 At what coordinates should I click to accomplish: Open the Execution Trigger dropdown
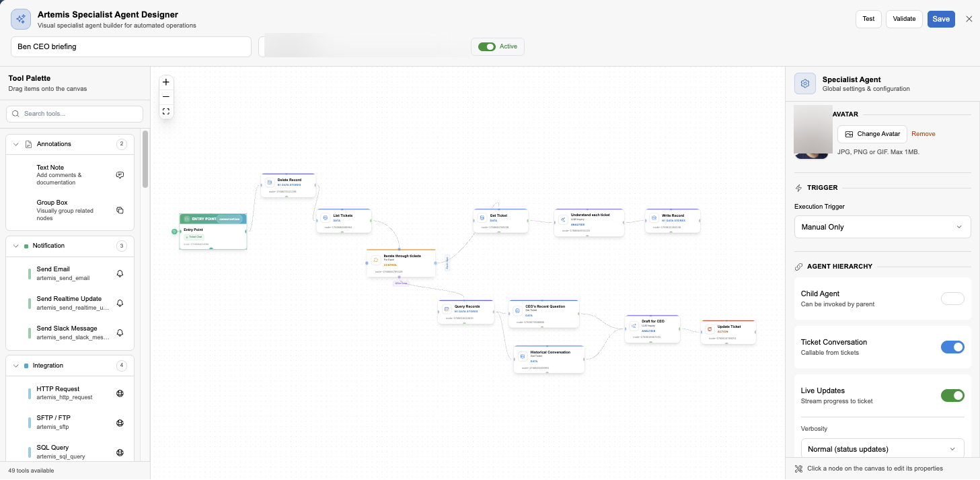[x=882, y=227]
